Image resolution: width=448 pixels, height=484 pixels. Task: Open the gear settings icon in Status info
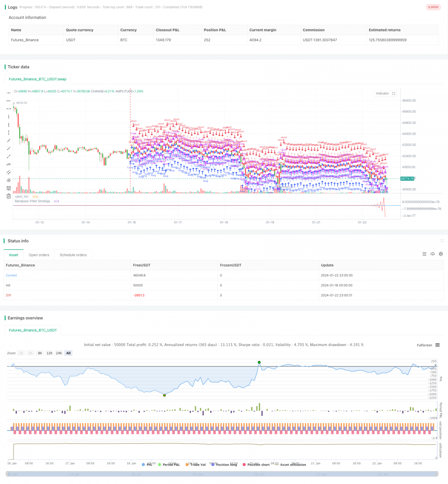pos(441,254)
